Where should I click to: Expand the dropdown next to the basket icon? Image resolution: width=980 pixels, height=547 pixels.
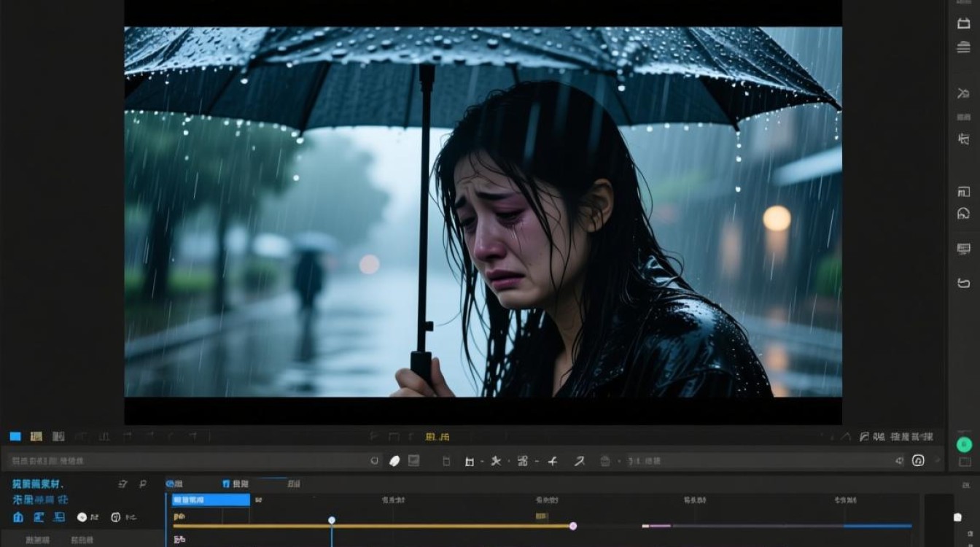[620, 462]
